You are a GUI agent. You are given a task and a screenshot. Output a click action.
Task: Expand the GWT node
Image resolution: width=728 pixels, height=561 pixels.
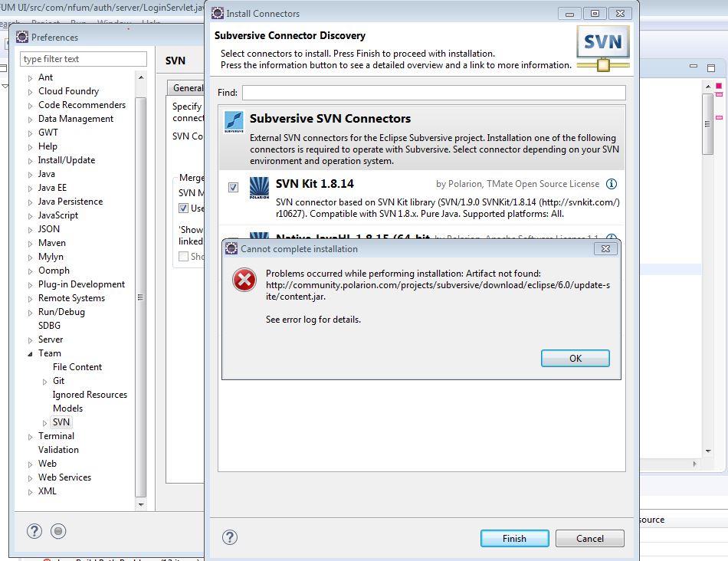tap(30, 133)
